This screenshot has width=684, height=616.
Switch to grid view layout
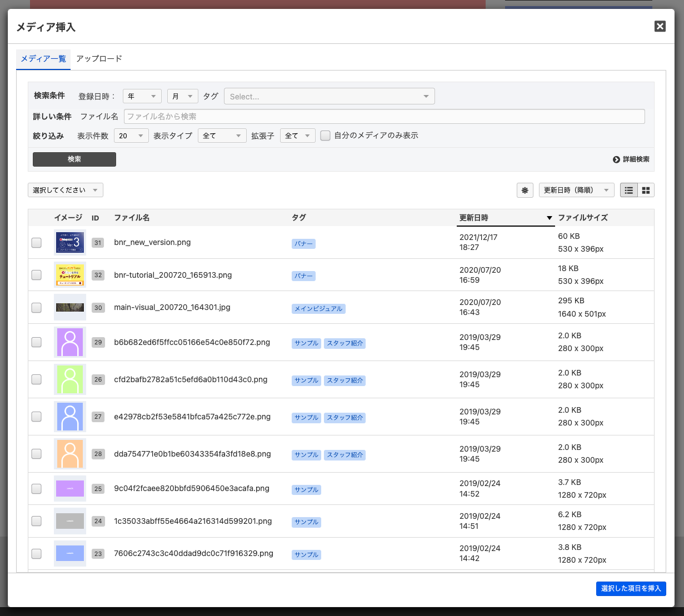[x=646, y=190]
